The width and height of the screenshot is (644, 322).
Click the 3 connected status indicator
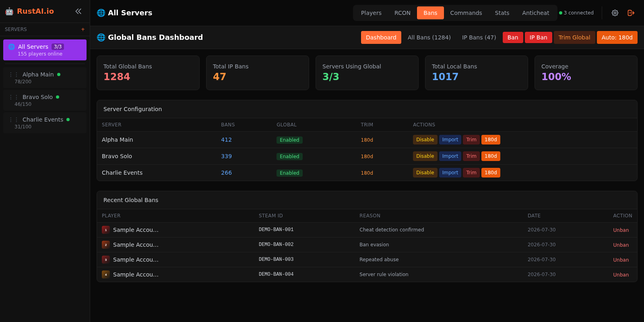pos(576,13)
